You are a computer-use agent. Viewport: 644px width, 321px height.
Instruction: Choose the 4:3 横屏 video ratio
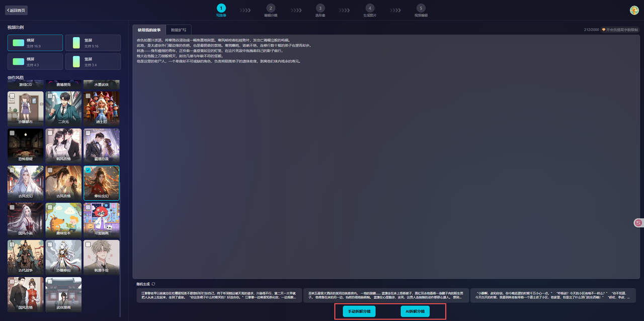(35, 61)
